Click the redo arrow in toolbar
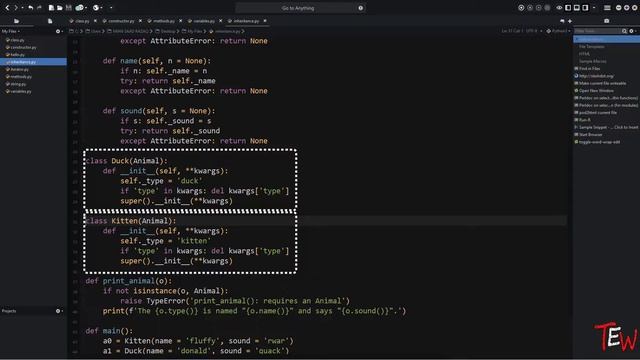The height and width of the screenshot is (360, 640). (39, 8)
